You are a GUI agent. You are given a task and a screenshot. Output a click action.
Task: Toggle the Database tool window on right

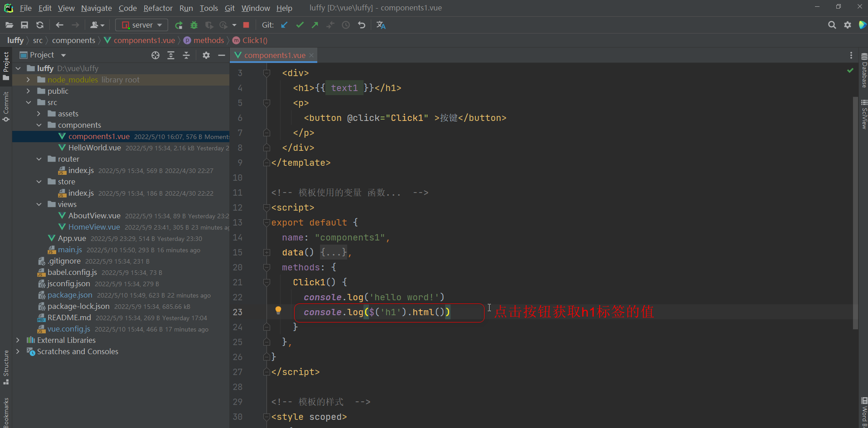tap(864, 70)
